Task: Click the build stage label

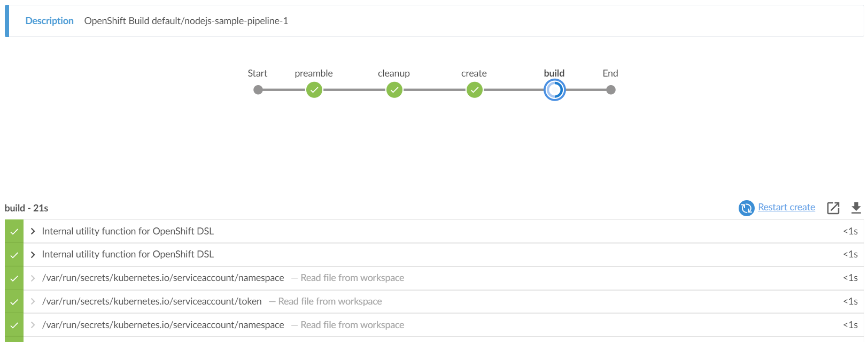Action: click(x=554, y=73)
